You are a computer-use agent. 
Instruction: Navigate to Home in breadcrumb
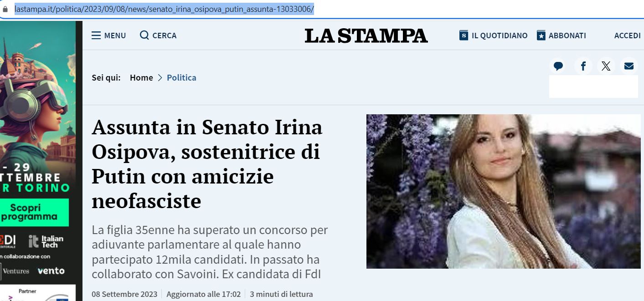pyautogui.click(x=141, y=77)
